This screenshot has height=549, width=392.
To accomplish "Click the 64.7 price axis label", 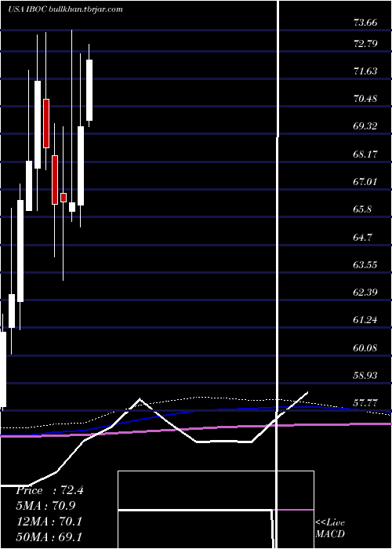I will click(362, 237).
